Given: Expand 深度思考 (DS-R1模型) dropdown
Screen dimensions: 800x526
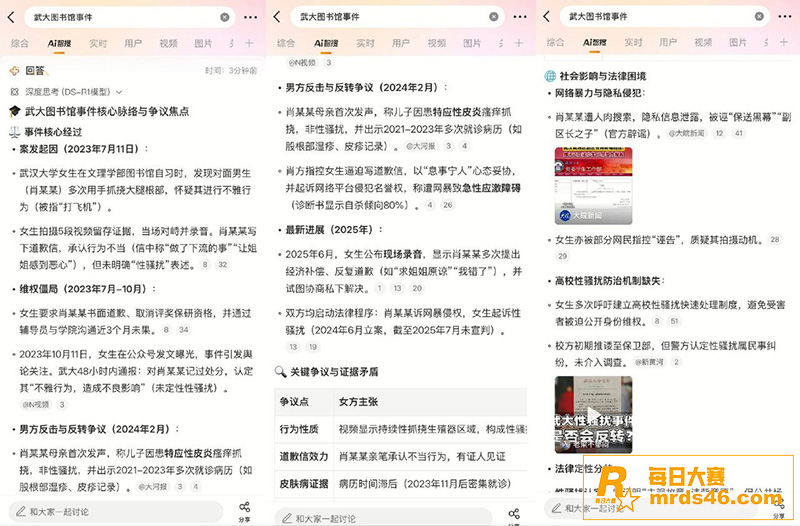Looking at the screenshot, I should click(119, 92).
